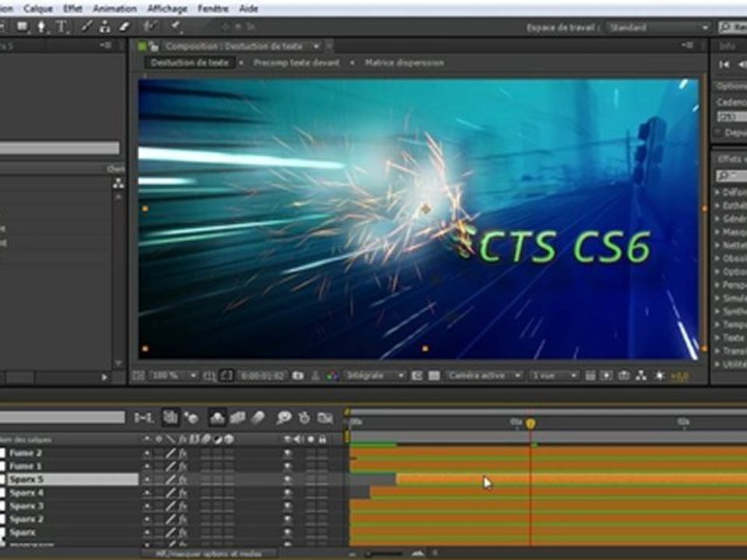This screenshot has height=560, width=747.
Task: Click the current time indicator in the timeline
Action: coord(531,423)
